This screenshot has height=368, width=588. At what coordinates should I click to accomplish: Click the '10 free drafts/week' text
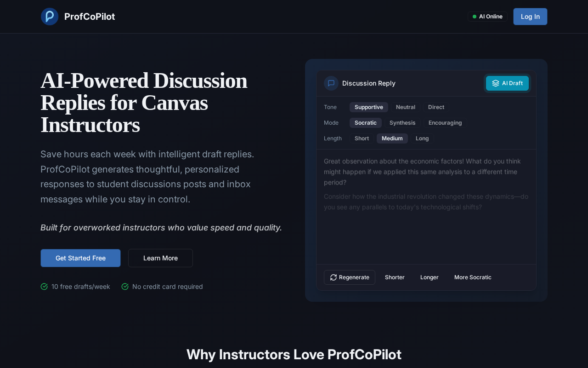click(x=81, y=287)
